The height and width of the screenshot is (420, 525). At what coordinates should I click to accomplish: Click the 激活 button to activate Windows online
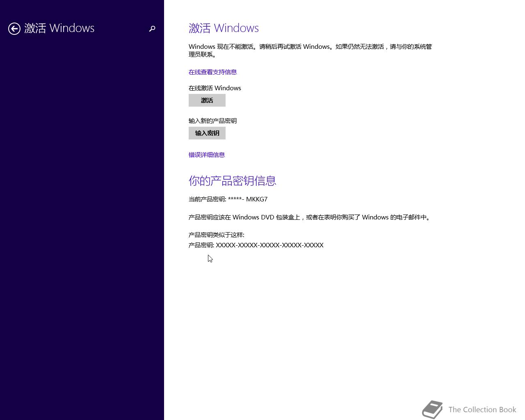[x=207, y=100]
